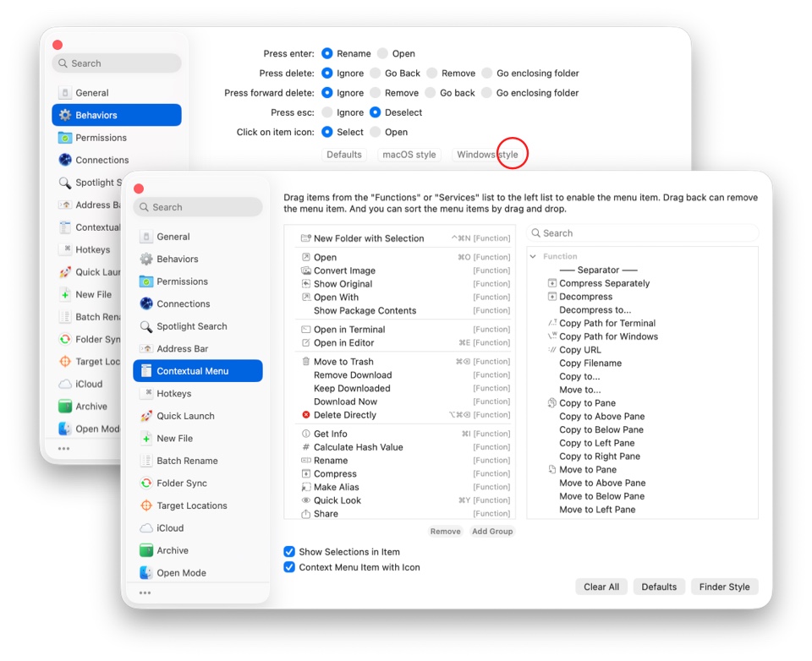Collapse the Function group in list
The image size is (812, 661).
click(533, 256)
